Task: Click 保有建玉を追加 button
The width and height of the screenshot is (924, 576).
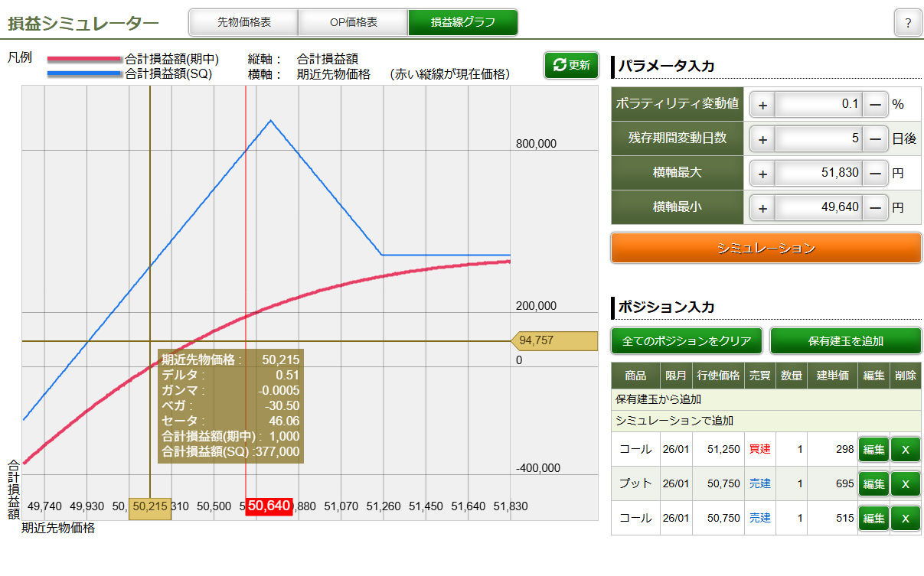Action: coord(845,340)
